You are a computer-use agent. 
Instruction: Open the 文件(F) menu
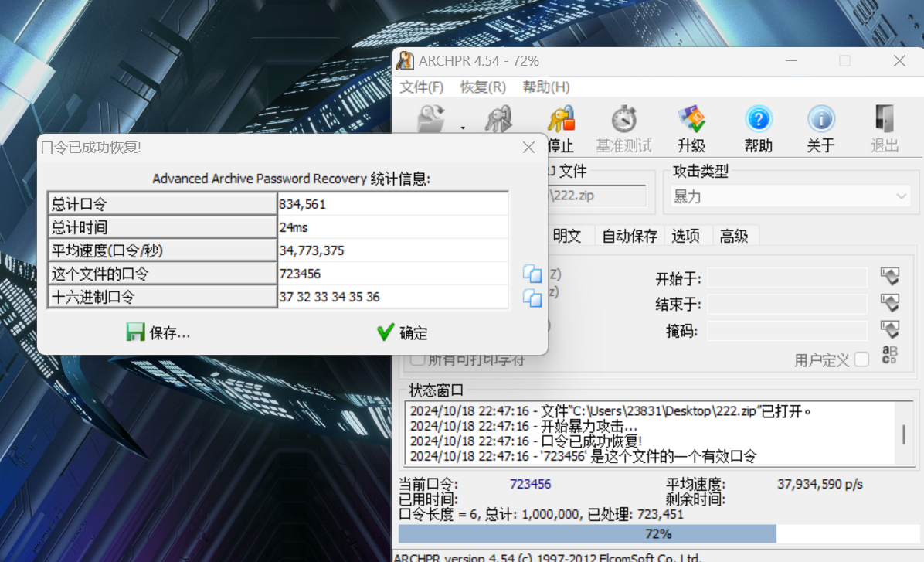click(x=421, y=87)
